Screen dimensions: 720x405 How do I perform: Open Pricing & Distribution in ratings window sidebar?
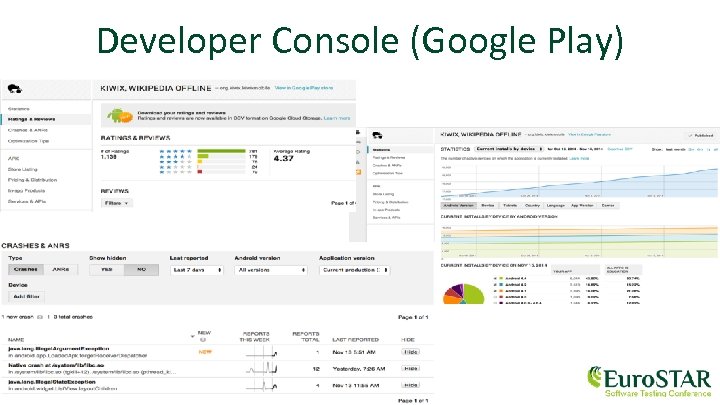click(33, 180)
